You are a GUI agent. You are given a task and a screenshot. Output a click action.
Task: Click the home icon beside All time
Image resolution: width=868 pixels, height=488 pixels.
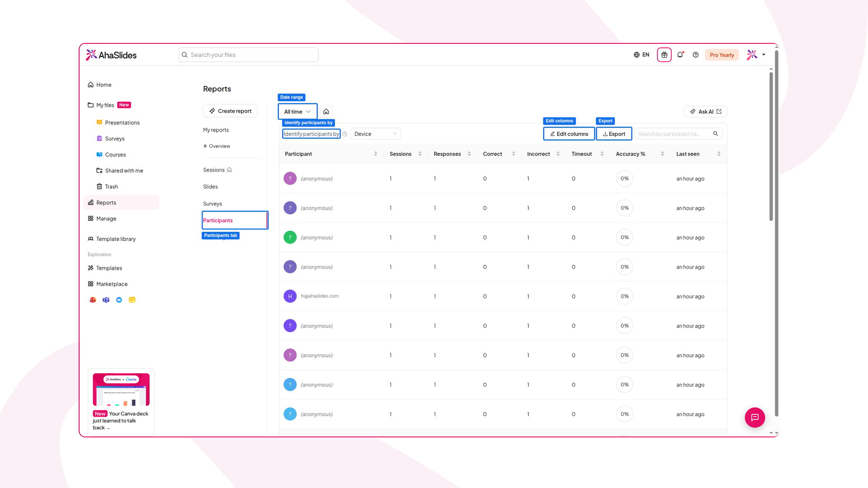click(x=326, y=112)
